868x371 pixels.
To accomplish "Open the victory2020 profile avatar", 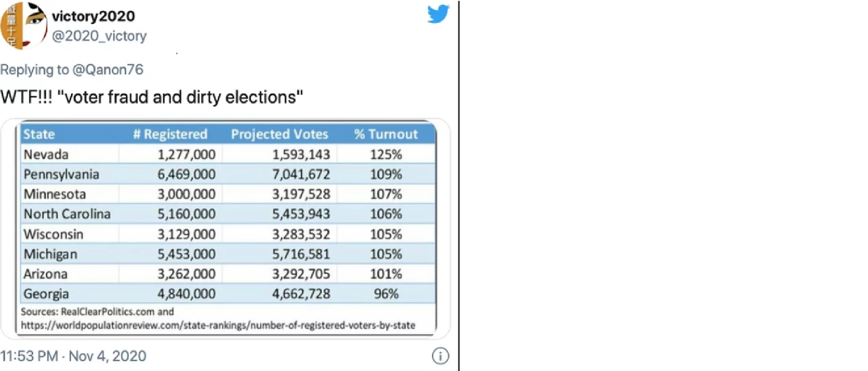I will (x=23, y=26).
